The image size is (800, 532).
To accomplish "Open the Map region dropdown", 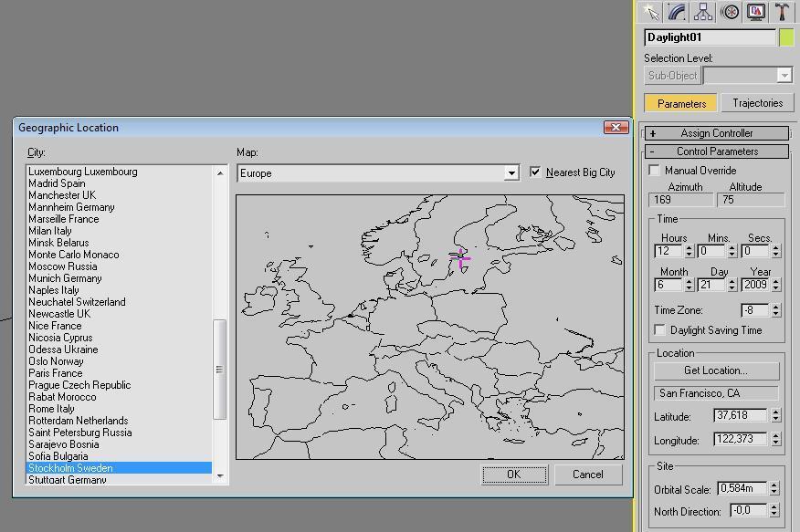I will pyautogui.click(x=511, y=173).
